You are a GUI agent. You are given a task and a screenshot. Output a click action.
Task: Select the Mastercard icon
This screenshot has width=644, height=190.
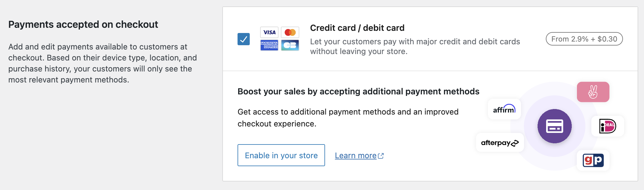point(290,32)
